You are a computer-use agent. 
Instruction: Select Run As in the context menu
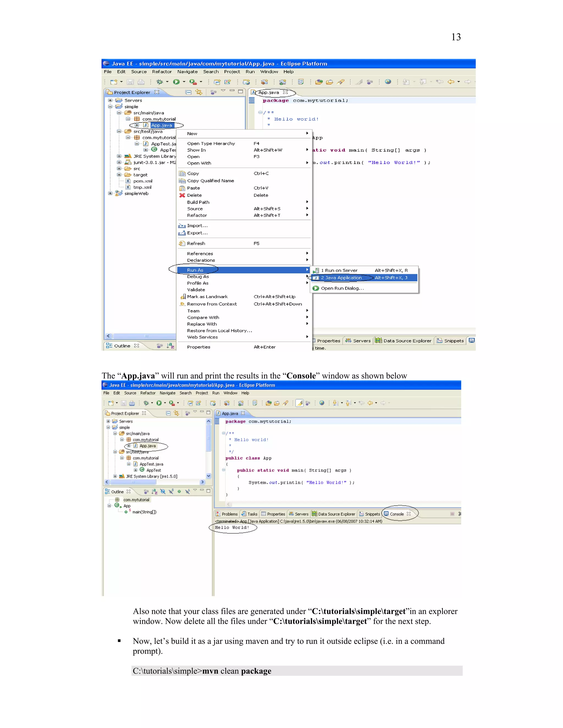(x=244, y=270)
